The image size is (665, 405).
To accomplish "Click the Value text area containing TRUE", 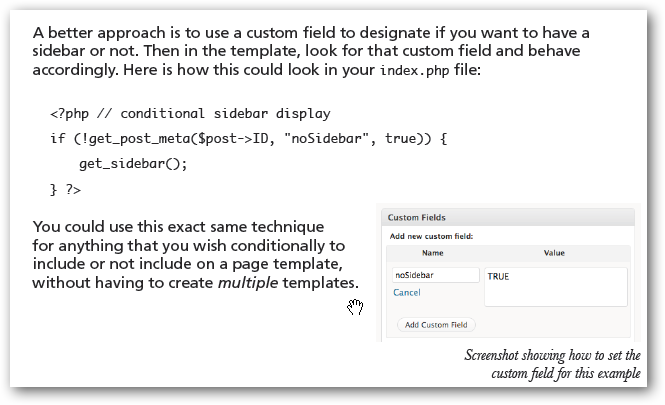I will pos(555,285).
